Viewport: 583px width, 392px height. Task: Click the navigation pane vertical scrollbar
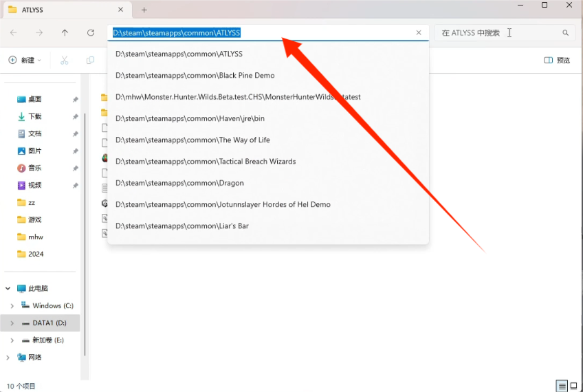pos(85,234)
